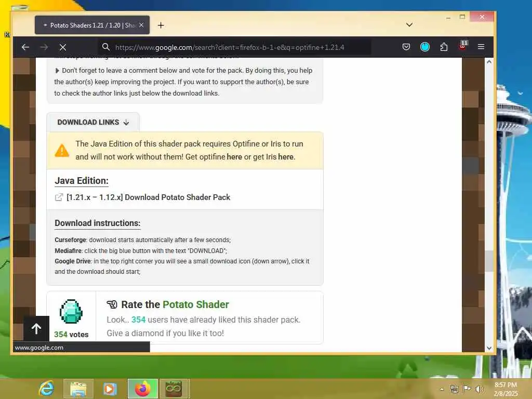This screenshot has width=532, height=399.
Task: Click the forward navigation arrow
Action: pyautogui.click(x=44, y=47)
